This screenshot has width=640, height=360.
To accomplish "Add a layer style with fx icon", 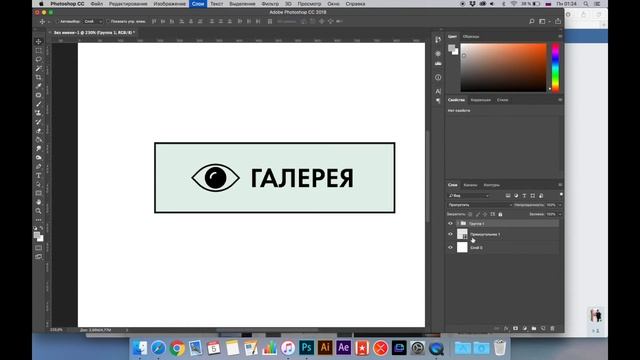I will (506, 328).
